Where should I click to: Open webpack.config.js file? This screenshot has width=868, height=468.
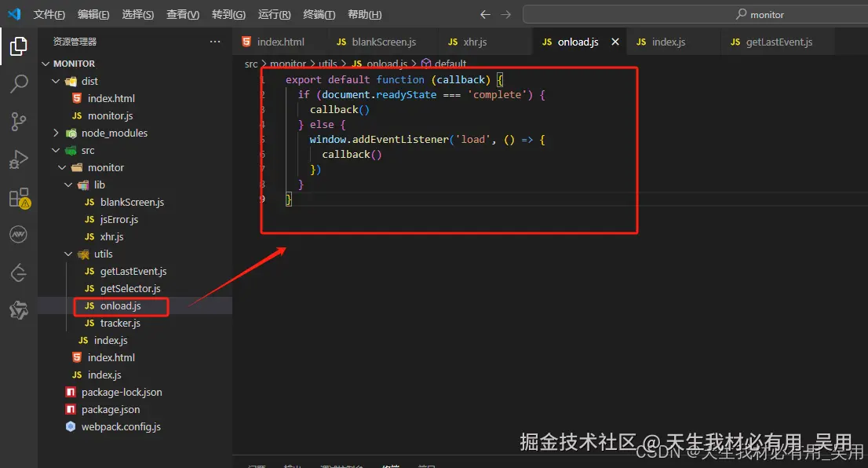click(x=121, y=427)
